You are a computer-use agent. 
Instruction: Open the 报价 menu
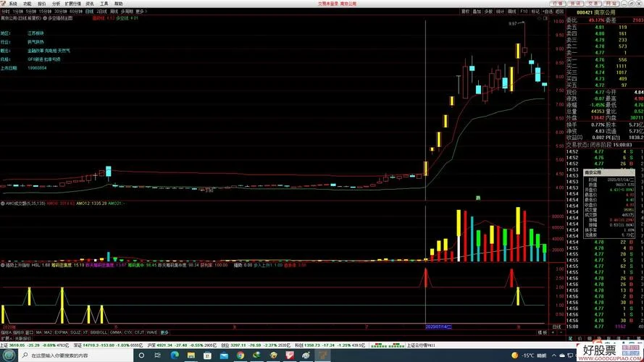pos(41,4)
